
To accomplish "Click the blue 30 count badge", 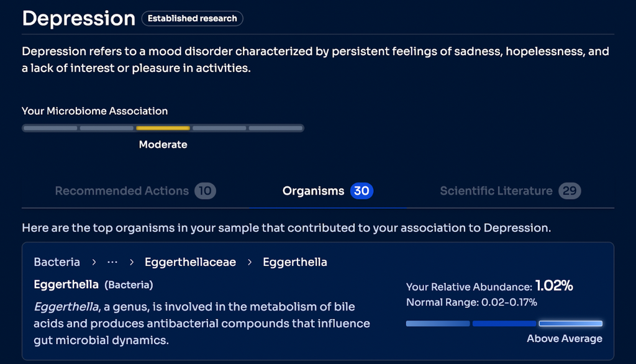I will click(x=361, y=191).
